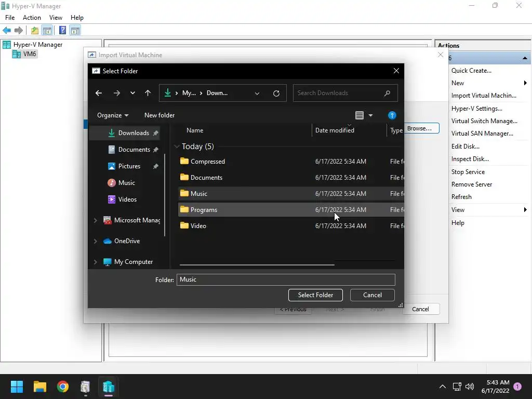Cancel the Import Virtual Machine wizard
532x399 pixels.
tap(421, 309)
